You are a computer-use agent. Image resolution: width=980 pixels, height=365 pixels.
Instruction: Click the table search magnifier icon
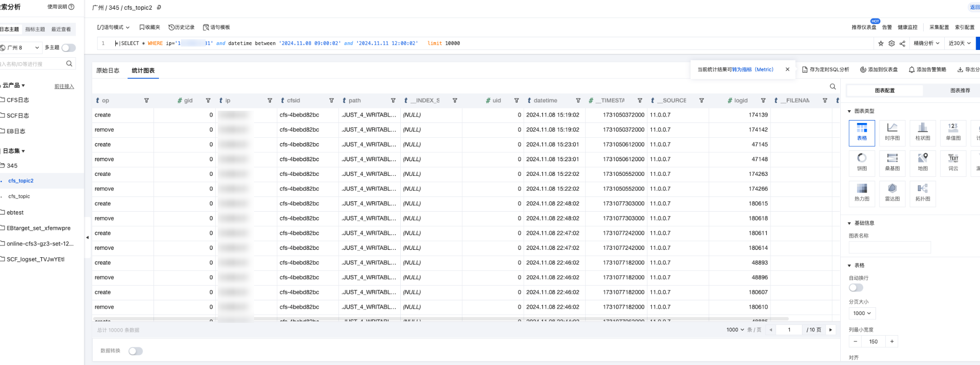pos(832,87)
